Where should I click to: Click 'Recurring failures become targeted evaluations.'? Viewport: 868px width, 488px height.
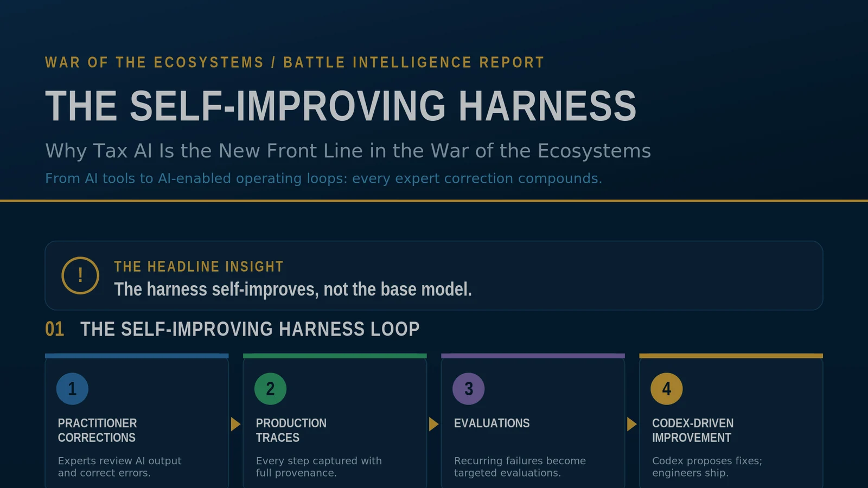pos(520,467)
